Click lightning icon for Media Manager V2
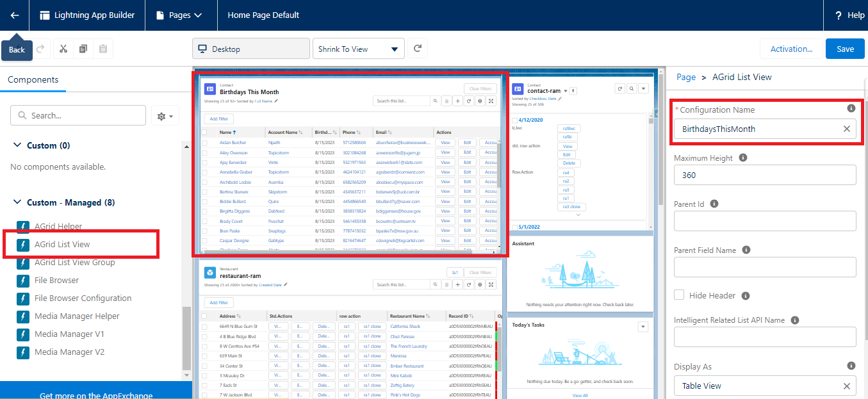The image size is (868, 399). tap(23, 352)
